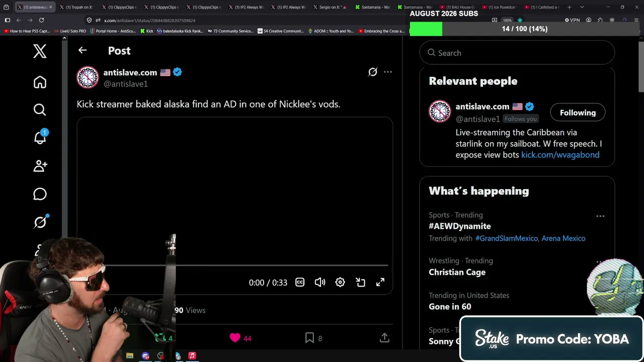Open the post's more options menu
Screen dimensions: 644x362
click(x=387, y=72)
